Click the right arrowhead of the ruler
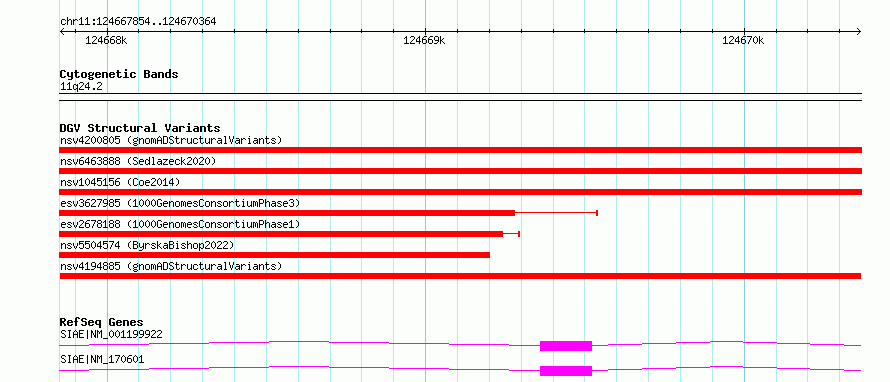 (859, 31)
